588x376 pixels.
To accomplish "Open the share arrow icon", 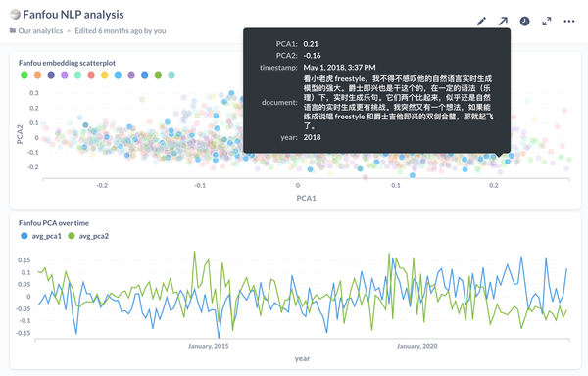I will (503, 22).
